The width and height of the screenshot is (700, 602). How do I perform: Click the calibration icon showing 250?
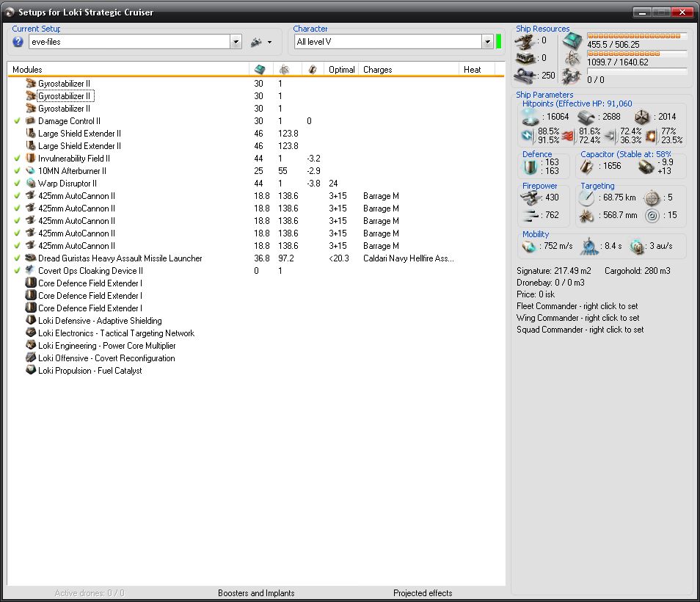[525, 76]
